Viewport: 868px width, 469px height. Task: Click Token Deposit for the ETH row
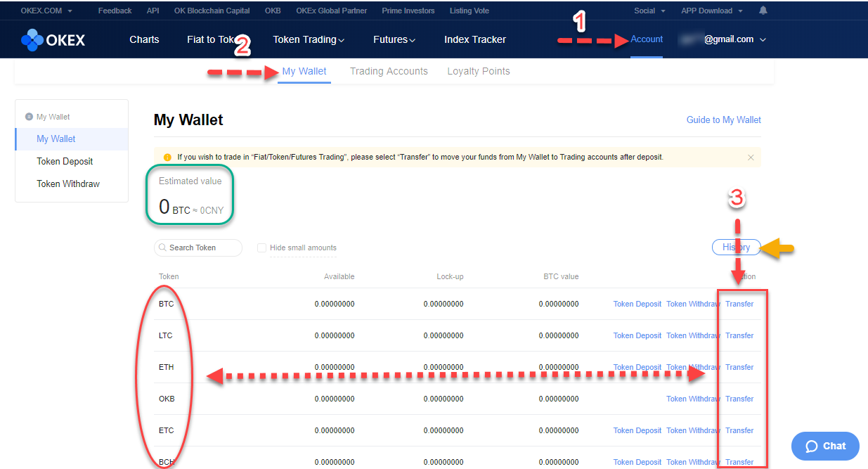(x=637, y=367)
